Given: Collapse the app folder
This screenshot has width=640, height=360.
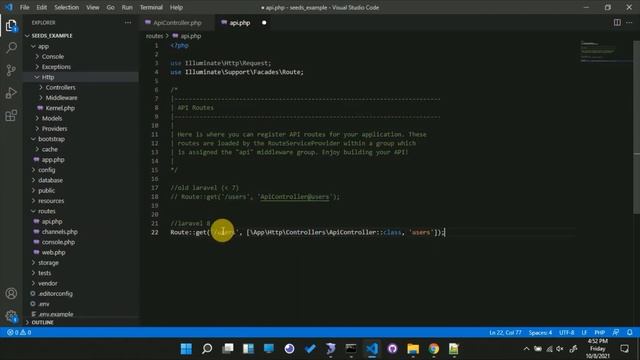Looking at the screenshot, I should click(x=43, y=47).
